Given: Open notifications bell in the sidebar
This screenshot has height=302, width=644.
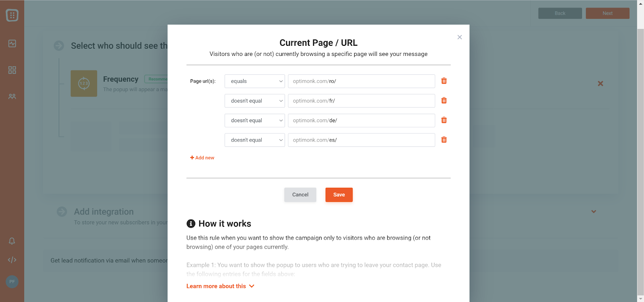Looking at the screenshot, I should [12, 241].
